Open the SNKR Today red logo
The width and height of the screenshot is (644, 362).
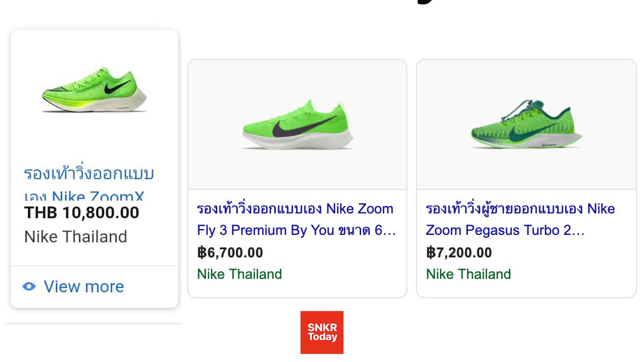[322, 333]
